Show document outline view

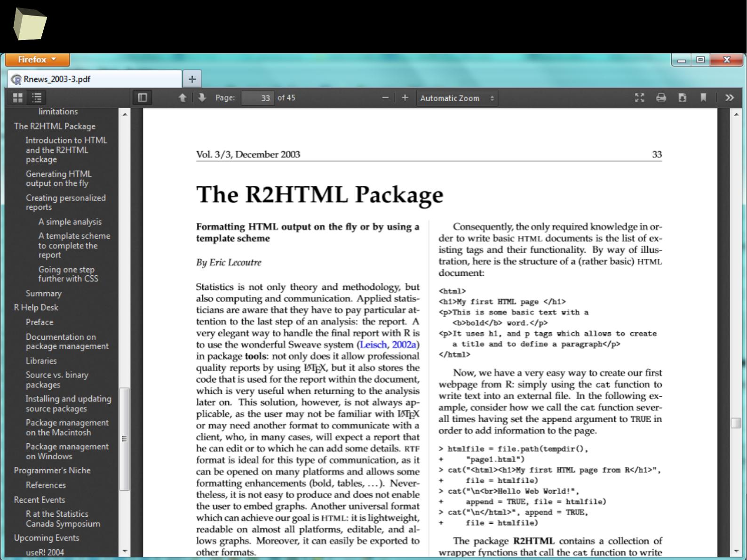[37, 98]
